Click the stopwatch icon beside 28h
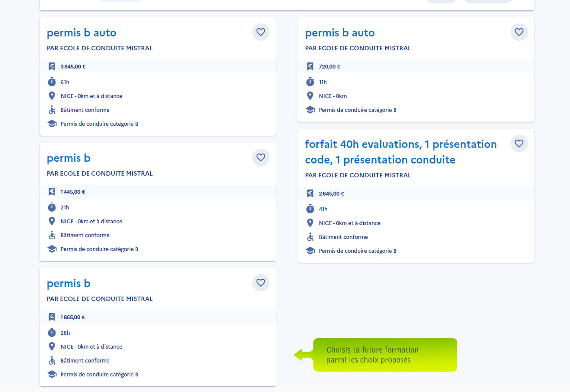Viewport: 570px width, 392px height. (x=52, y=332)
